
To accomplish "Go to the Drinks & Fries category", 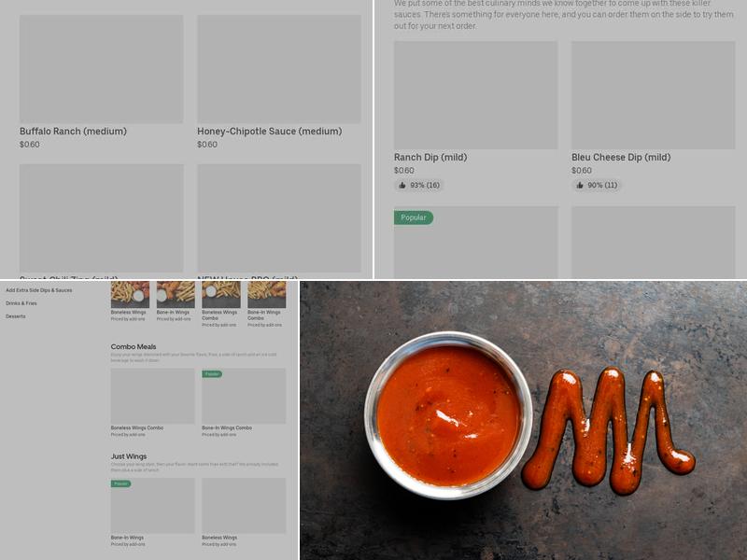I will click(x=21, y=303).
